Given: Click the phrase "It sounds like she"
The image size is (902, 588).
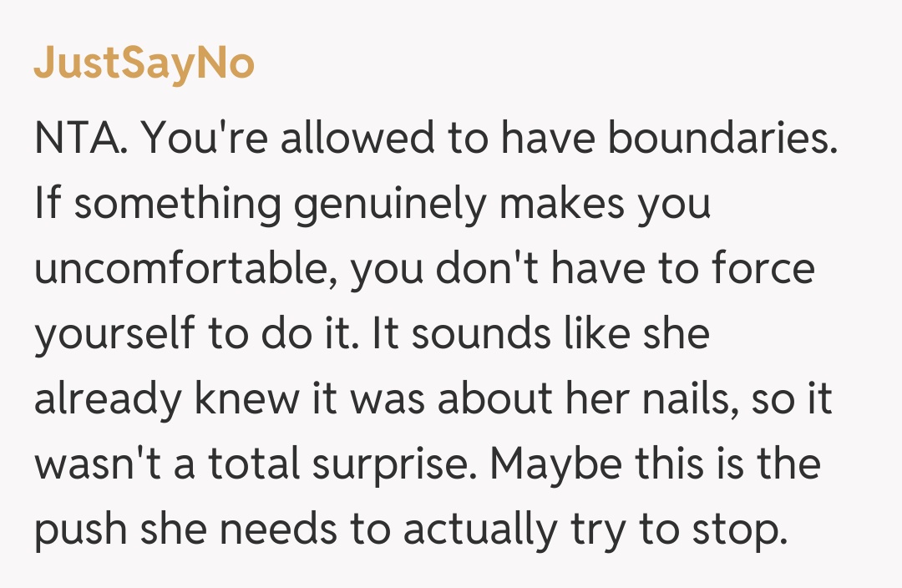Looking at the screenshot, I should pos(540,335).
